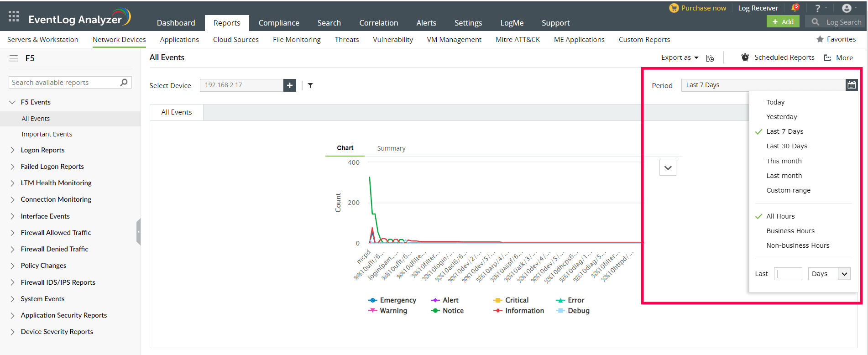Switch to chart Summary tab
Viewport: 868px width, 355px height.
[x=391, y=148]
